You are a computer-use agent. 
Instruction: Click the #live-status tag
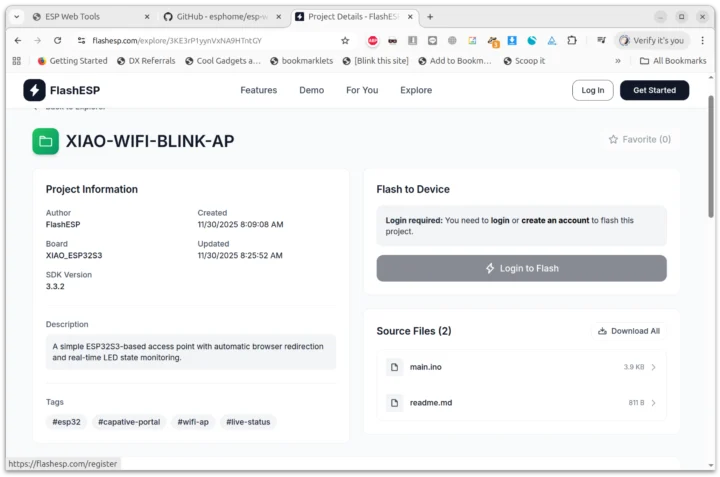click(x=248, y=422)
